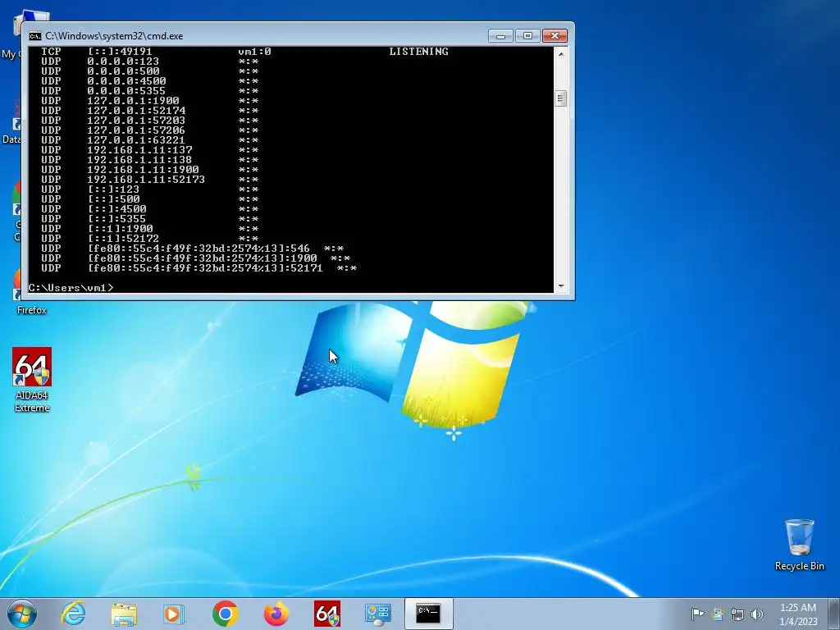
Task: Open the clock showing 1:25 AM
Action: coord(798,614)
